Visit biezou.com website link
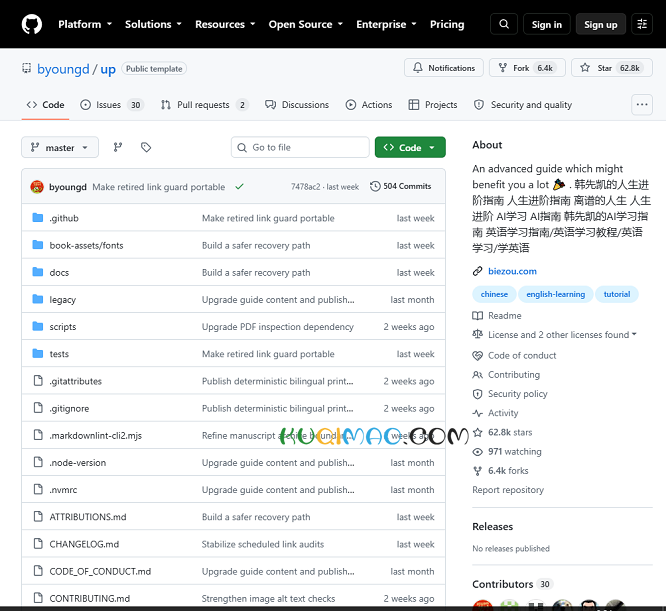The width and height of the screenshot is (666, 611). click(512, 271)
